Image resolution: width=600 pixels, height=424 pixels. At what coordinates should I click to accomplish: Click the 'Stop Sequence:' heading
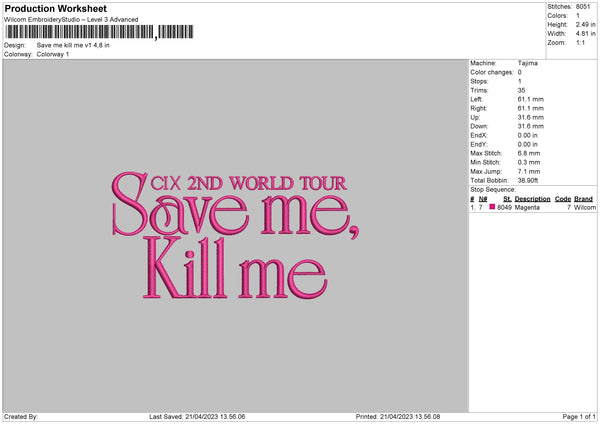(493, 190)
